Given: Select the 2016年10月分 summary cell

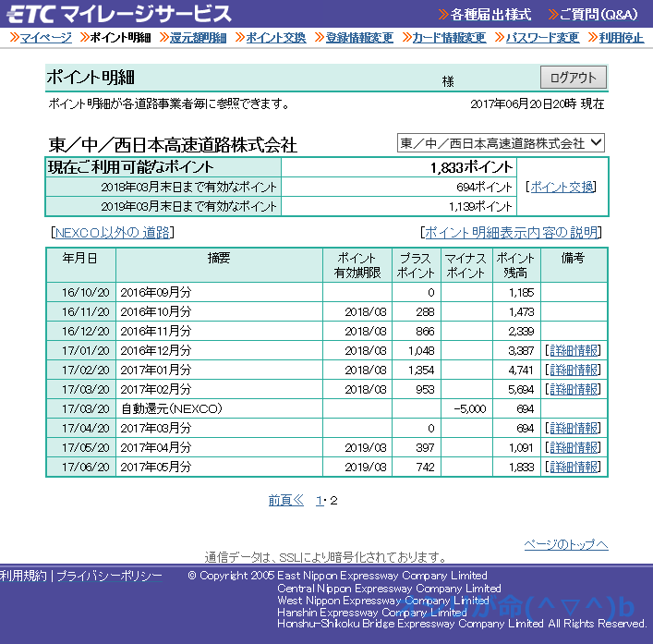Looking at the screenshot, I should (x=219, y=311).
